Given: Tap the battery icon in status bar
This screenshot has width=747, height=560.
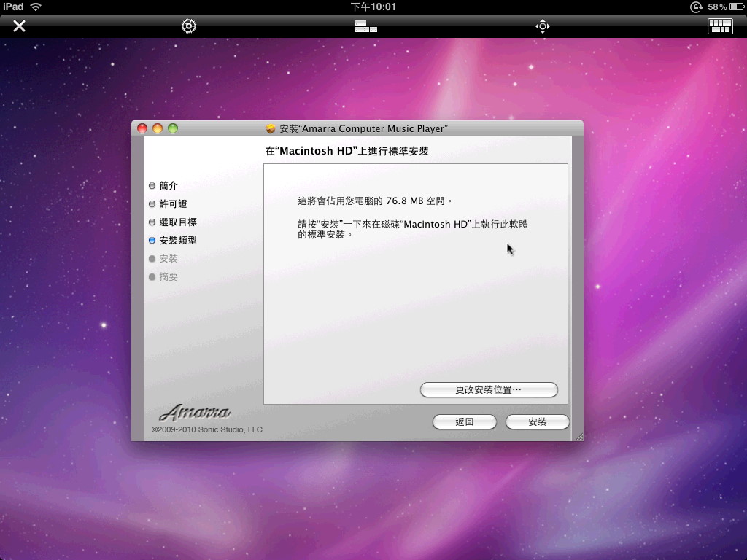Looking at the screenshot, I should pyautogui.click(x=737, y=7).
